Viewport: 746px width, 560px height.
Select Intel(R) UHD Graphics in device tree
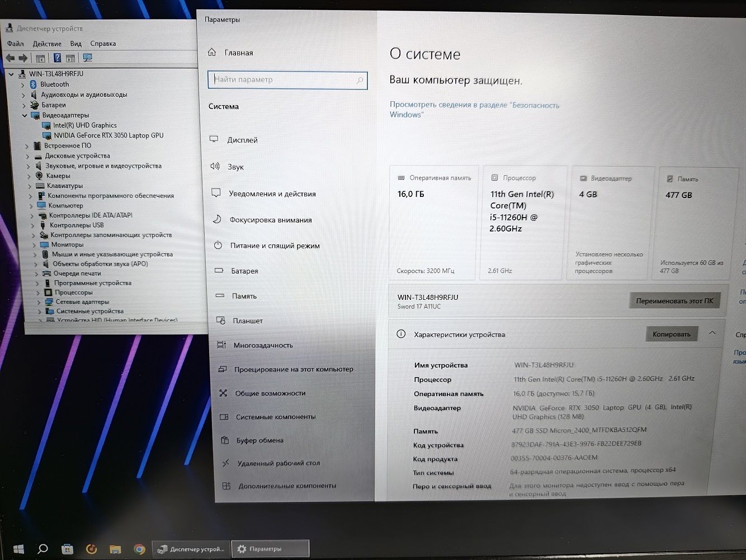[x=85, y=125]
